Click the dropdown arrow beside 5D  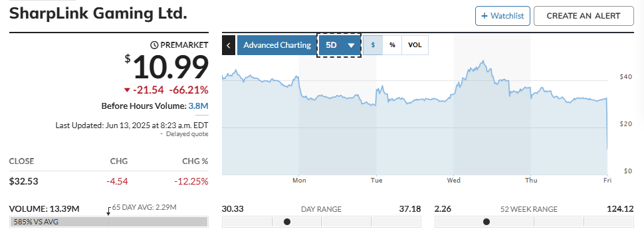tap(351, 46)
